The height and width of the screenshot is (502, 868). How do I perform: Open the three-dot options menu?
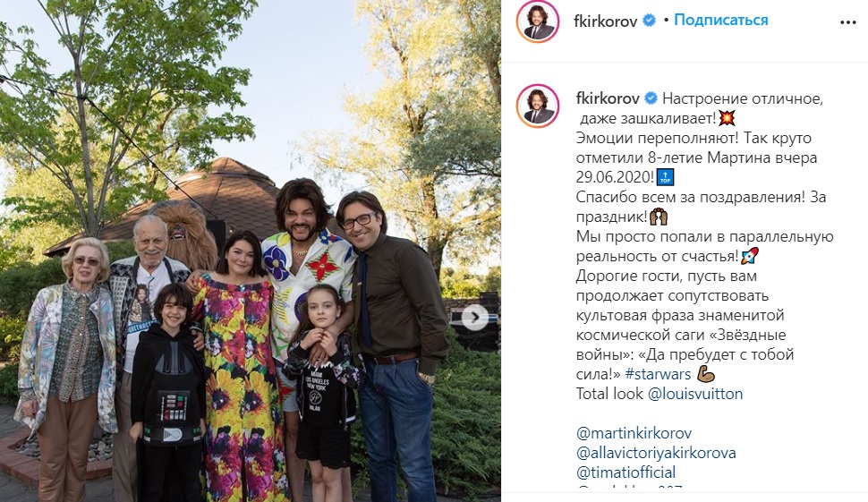847,22
